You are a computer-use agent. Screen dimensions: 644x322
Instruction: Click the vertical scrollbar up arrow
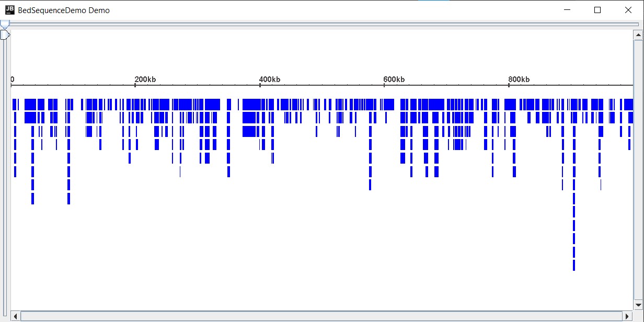[x=638, y=34]
